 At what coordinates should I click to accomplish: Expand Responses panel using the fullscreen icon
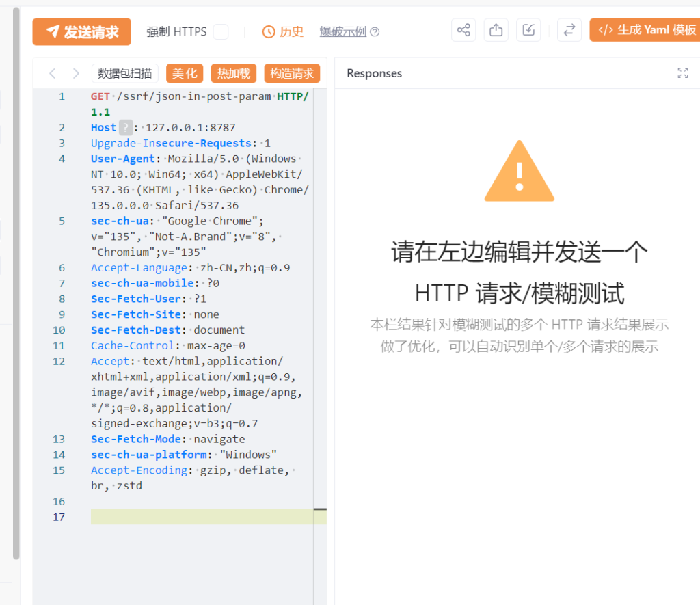point(682,73)
